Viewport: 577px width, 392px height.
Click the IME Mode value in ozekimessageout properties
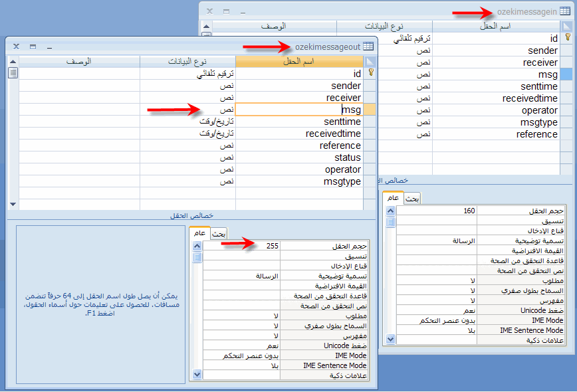tap(242, 355)
